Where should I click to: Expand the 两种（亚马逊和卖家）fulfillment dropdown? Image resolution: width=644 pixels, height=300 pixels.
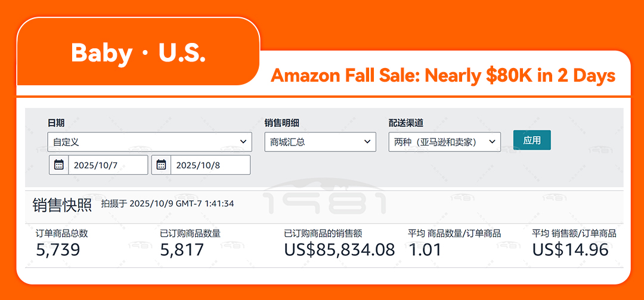coord(444,142)
